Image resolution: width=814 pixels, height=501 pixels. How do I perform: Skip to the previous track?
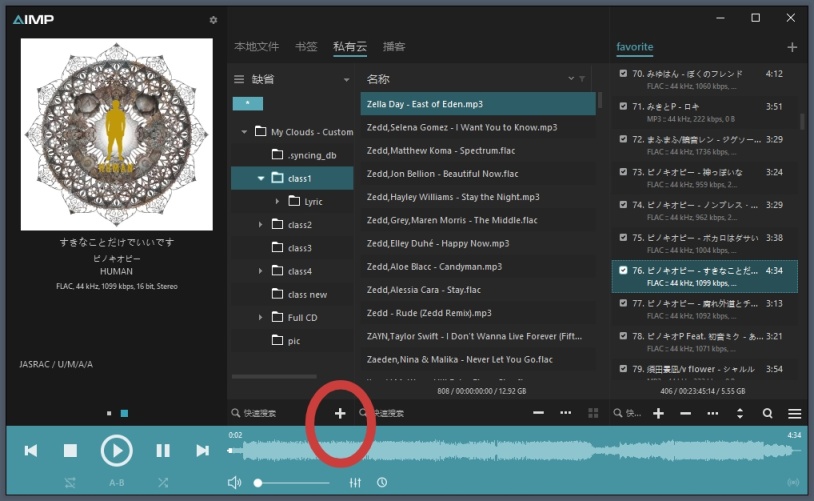pos(31,451)
